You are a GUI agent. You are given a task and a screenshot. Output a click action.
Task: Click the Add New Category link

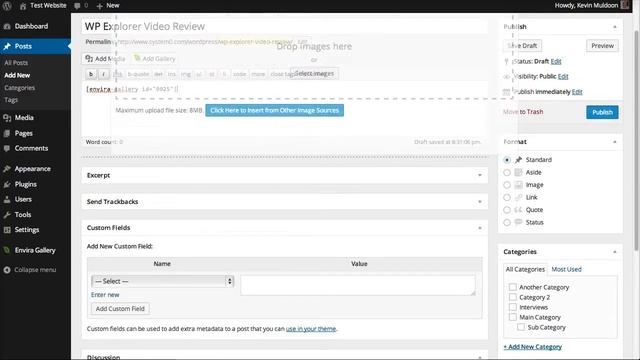tap(533, 347)
